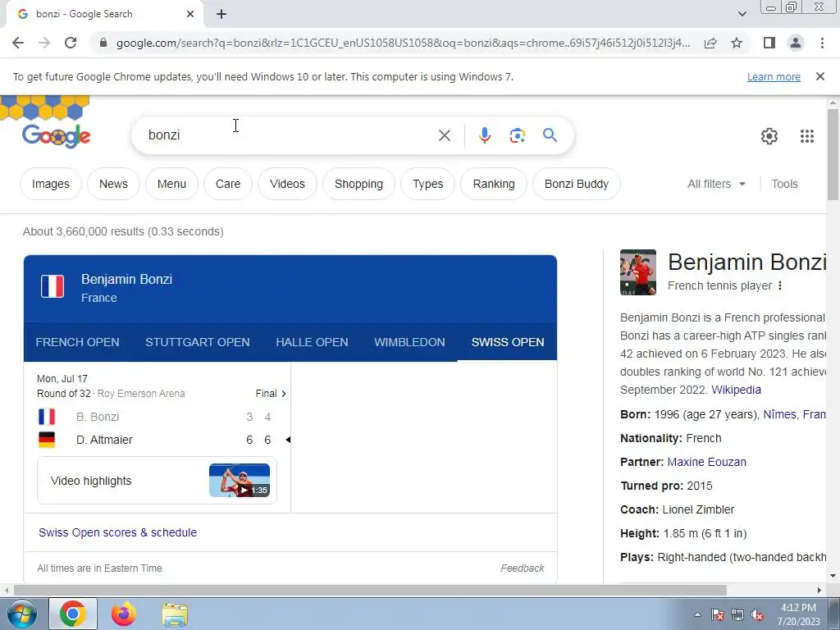This screenshot has height=630, width=840.
Task: Clear the search box text
Action: (x=444, y=135)
